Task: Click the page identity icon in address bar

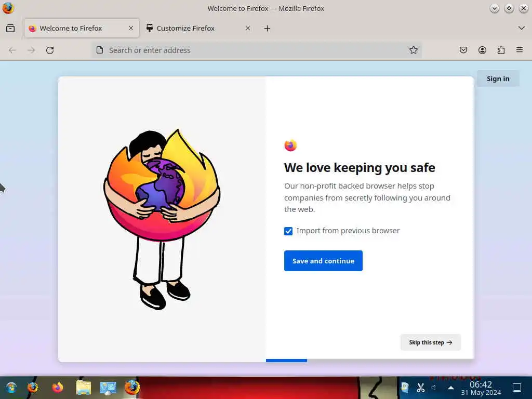Action: (100, 50)
